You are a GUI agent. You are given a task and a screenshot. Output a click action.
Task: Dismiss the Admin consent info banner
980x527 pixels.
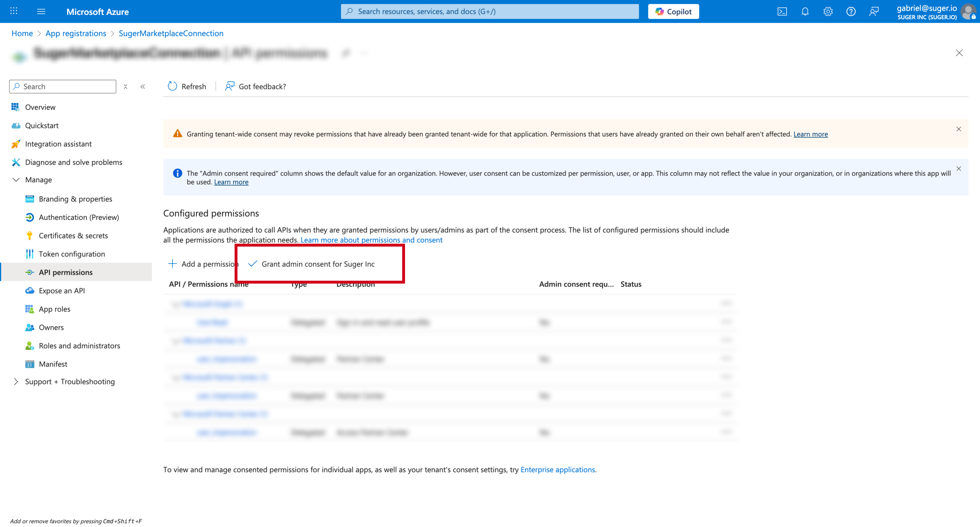click(x=959, y=169)
